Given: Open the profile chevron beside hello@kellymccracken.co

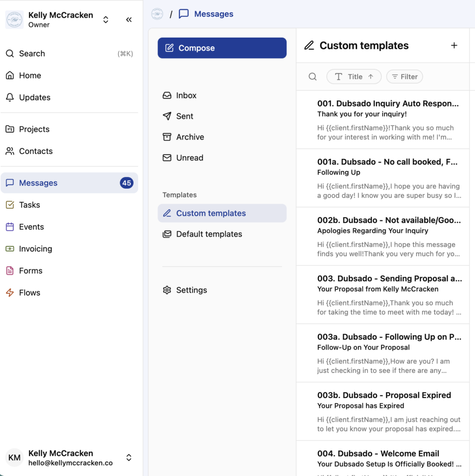Looking at the screenshot, I should point(129,458).
